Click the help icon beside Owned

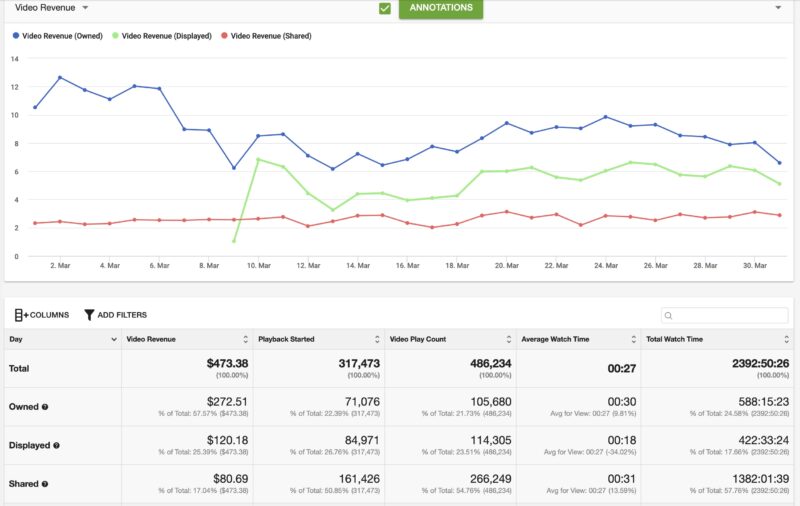click(46, 407)
